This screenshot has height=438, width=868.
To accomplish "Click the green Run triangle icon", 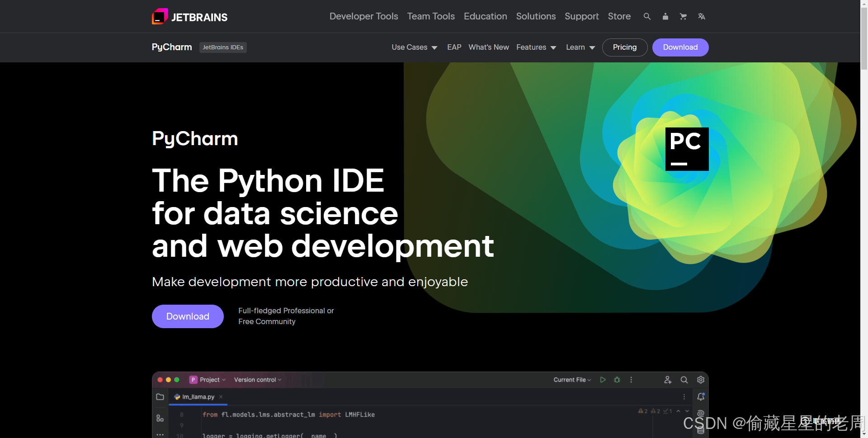I will 603,380.
